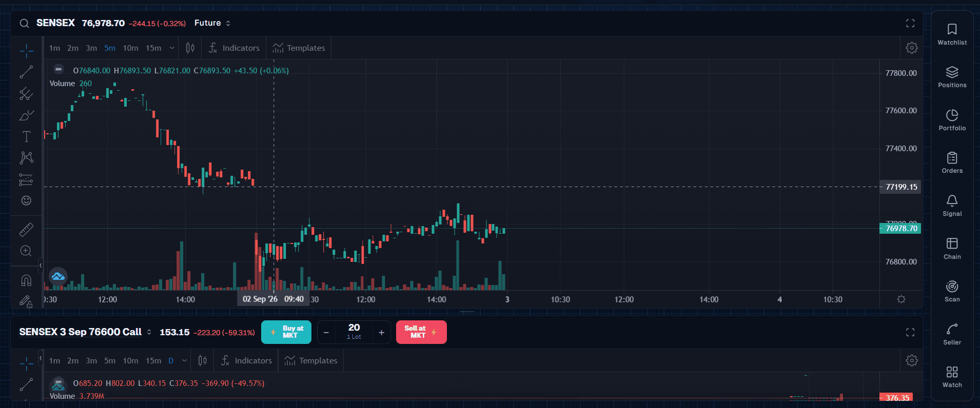The image size is (980, 408).
Task: Open top chart settings gear
Action: coord(912,48)
